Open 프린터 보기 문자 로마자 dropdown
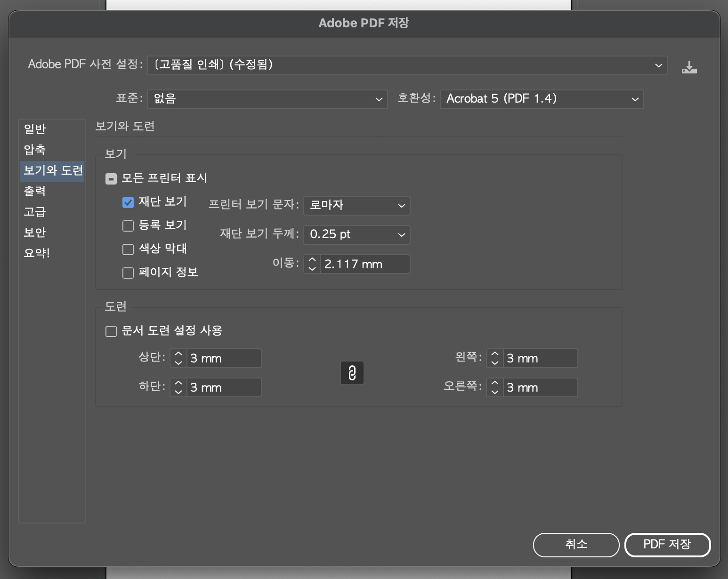Image resolution: width=728 pixels, height=579 pixels. (x=357, y=205)
